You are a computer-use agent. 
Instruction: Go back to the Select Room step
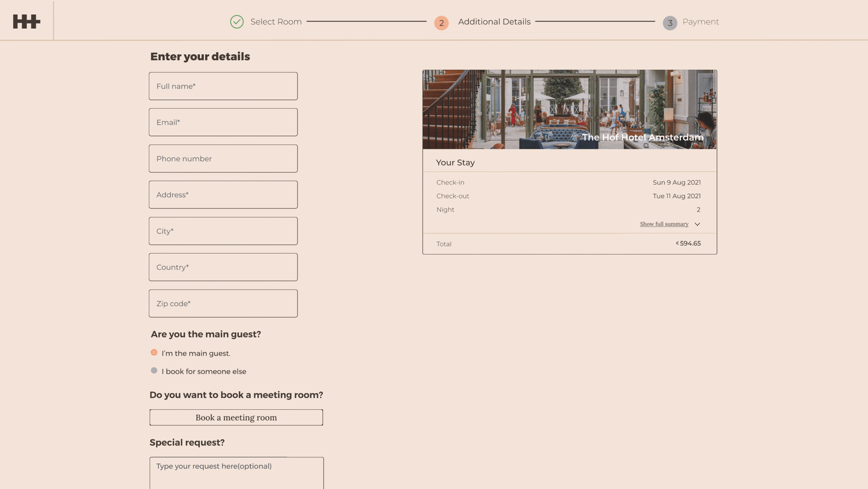[275, 22]
